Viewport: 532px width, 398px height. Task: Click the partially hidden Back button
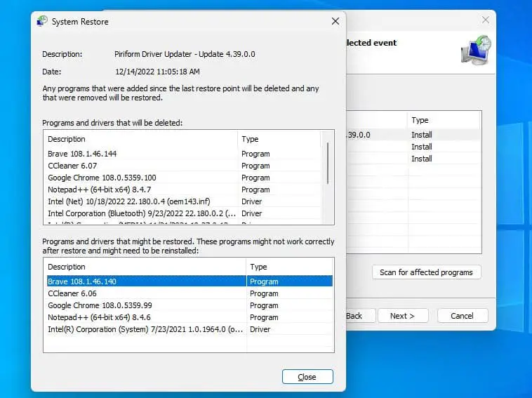pos(360,316)
